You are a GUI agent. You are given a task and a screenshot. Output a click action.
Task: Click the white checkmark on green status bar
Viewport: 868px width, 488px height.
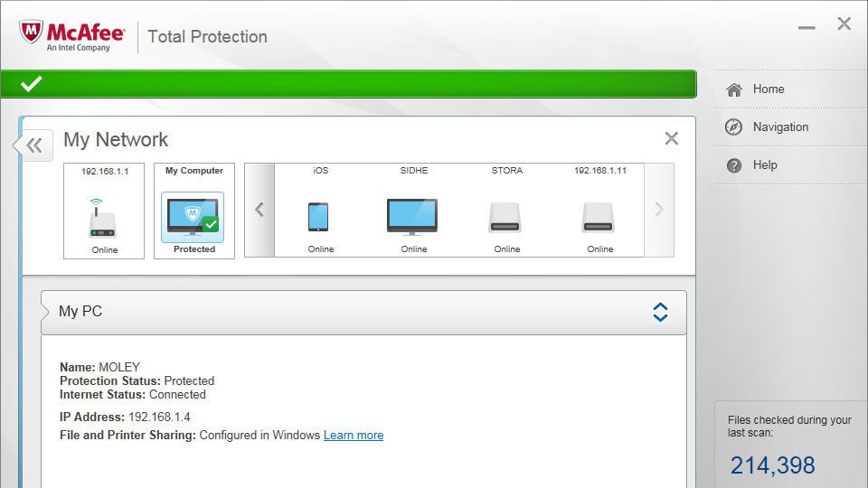coord(31,83)
